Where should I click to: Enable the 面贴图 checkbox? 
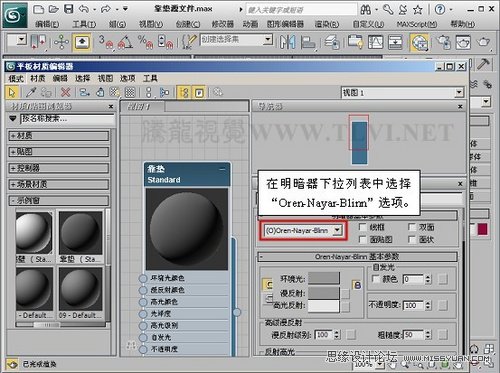[x=362, y=239]
